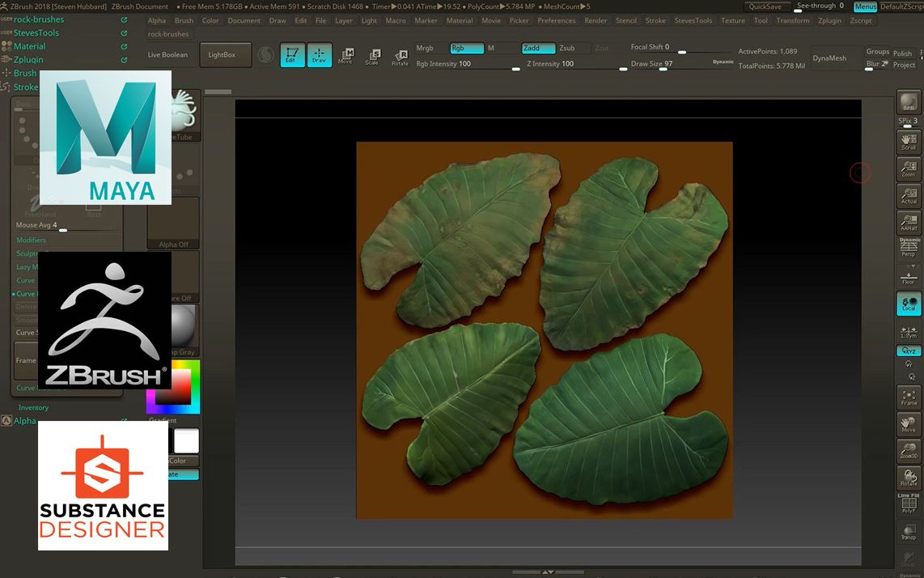Click the Scroll canvas icon

[x=908, y=142]
